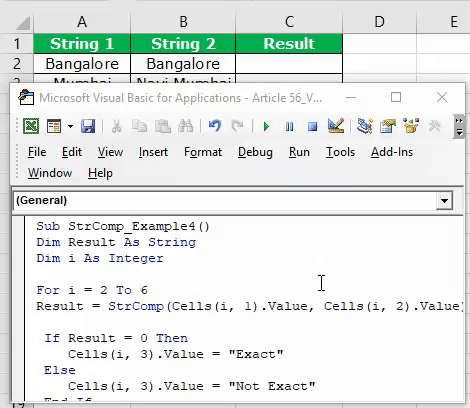Select column C header in Excel
This screenshot has height=408, width=470.
[x=289, y=22]
